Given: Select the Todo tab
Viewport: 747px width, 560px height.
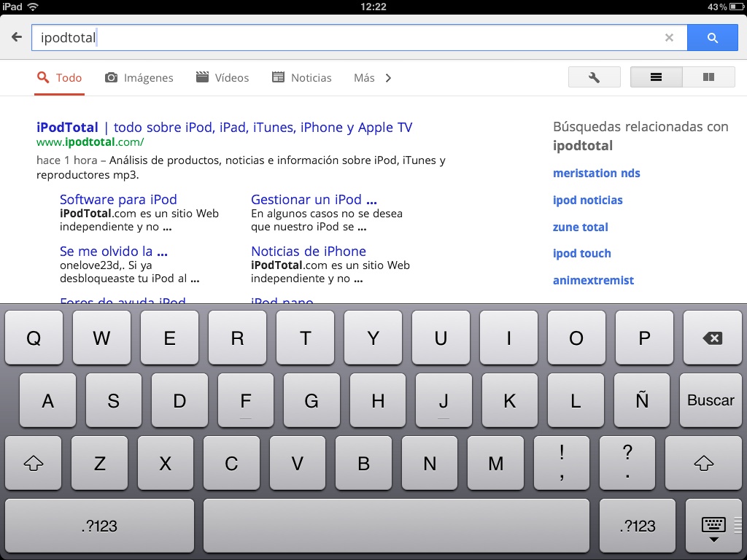Looking at the screenshot, I should point(60,77).
